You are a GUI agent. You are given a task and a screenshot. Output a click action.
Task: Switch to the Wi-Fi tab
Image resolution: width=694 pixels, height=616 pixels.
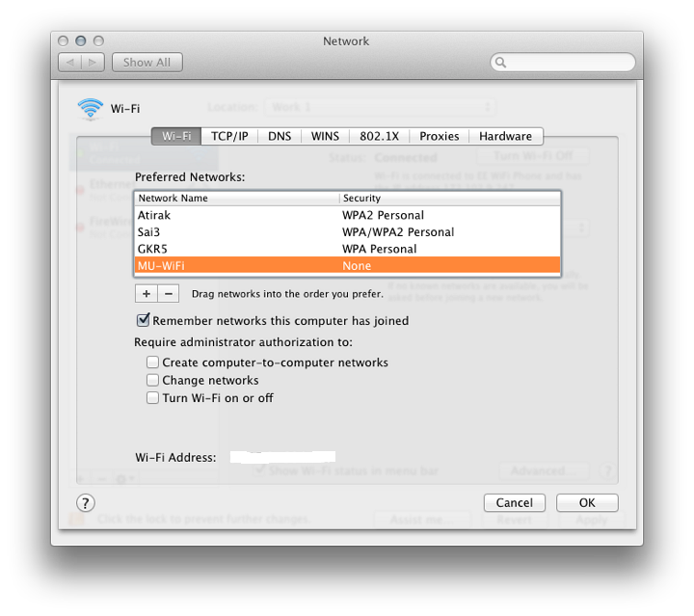click(176, 136)
